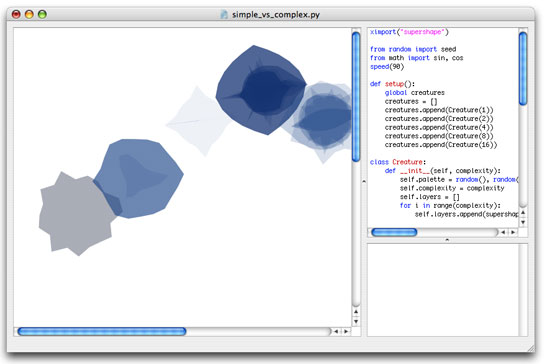Click the canvas horizontal scrollbar thumb
The width and height of the screenshot is (550, 364).
tap(102, 331)
